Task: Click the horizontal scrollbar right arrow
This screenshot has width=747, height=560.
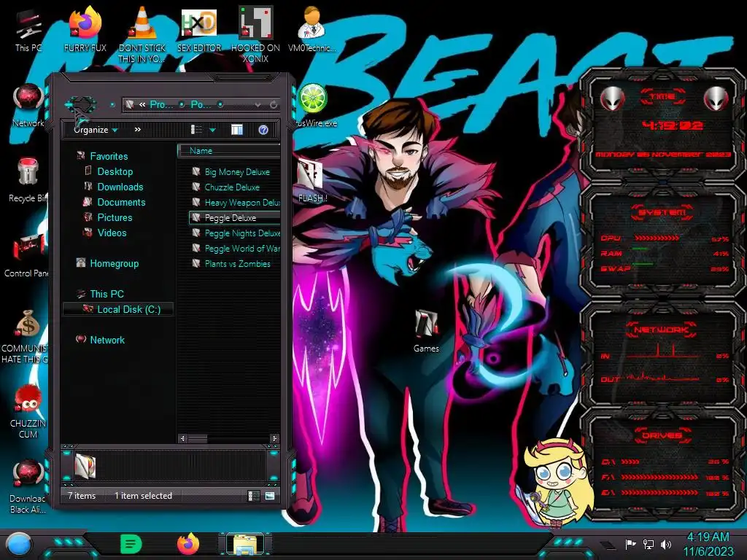Action: point(274,438)
